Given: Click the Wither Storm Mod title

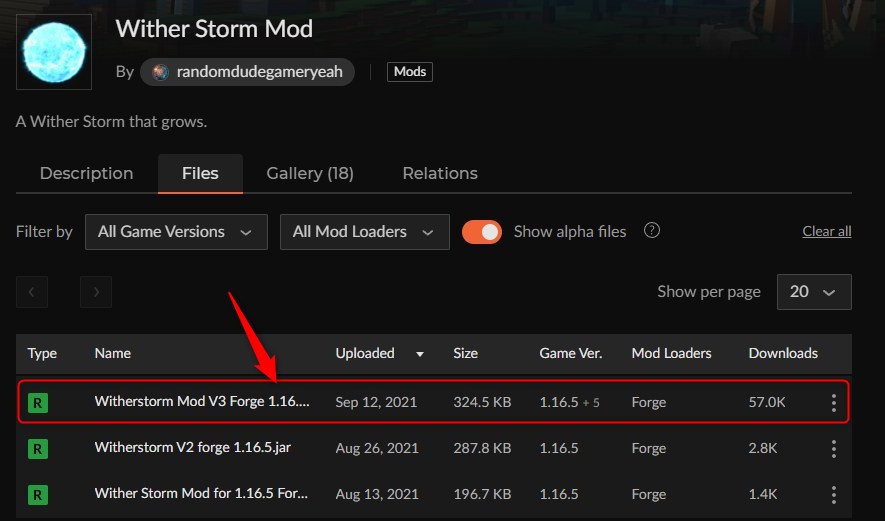Looking at the screenshot, I should pyautogui.click(x=214, y=29).
